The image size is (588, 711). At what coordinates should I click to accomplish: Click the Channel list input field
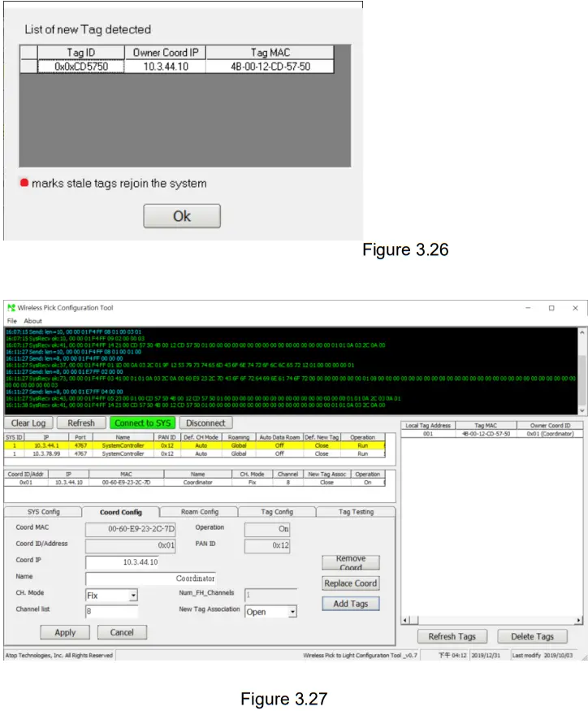click(x=111, y=611)
